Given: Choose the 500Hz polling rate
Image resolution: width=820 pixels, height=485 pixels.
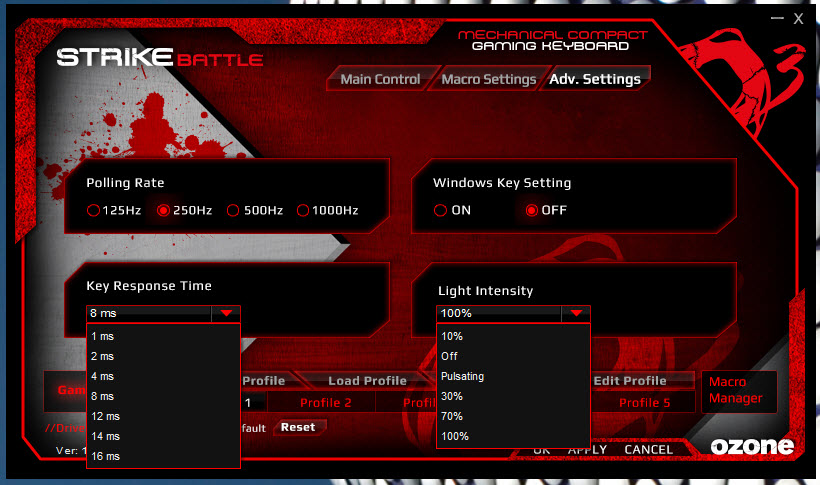Looking at the screenshot, I should [x=233, y=210].
